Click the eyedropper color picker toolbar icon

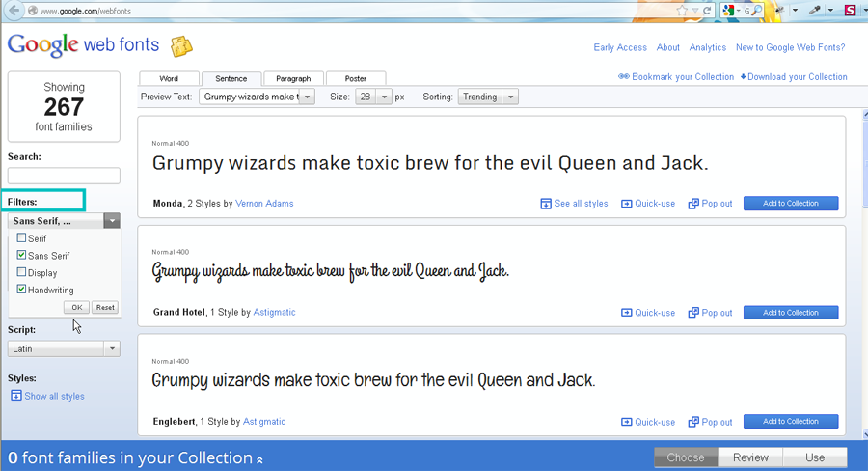click(815, 10)
